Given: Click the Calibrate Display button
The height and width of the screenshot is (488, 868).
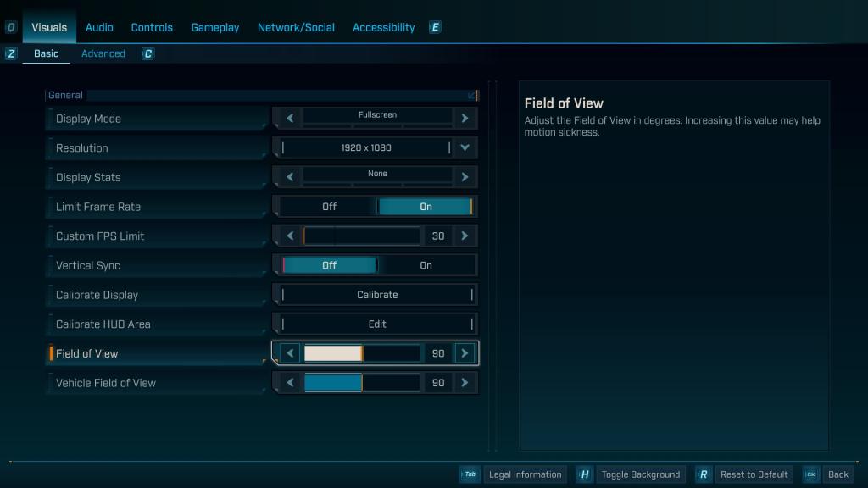Looking at the screenshot, I should click(x=376, y=294).
